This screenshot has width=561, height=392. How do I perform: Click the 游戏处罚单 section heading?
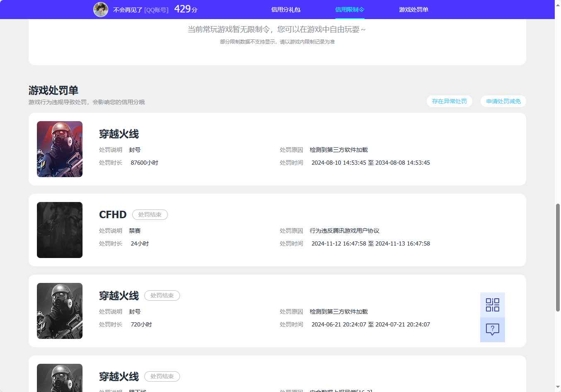click(53, 90)
